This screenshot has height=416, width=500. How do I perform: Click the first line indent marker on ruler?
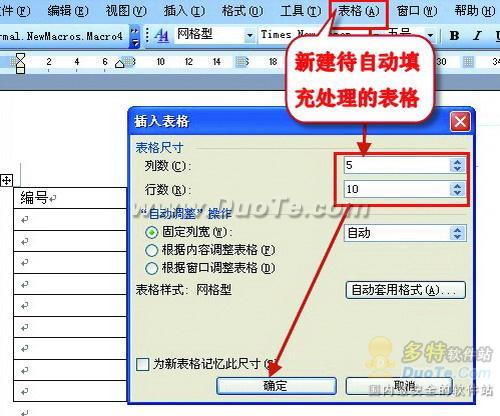click(x=20, y=57)
